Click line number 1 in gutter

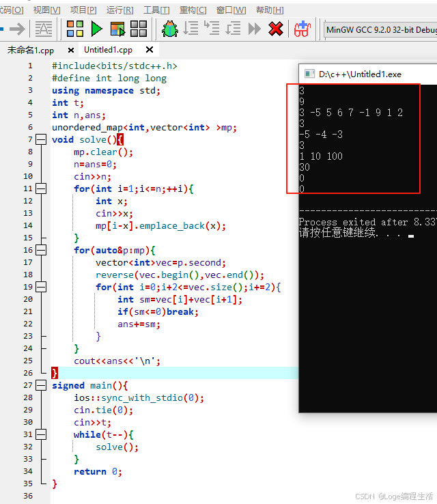pyautogui.click(x=30, y=66)
